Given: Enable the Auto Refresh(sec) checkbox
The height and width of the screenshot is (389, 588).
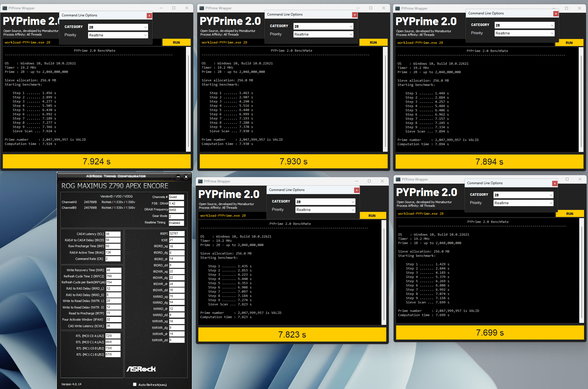Looking at the screenshot, I should [x=135, y=384].
